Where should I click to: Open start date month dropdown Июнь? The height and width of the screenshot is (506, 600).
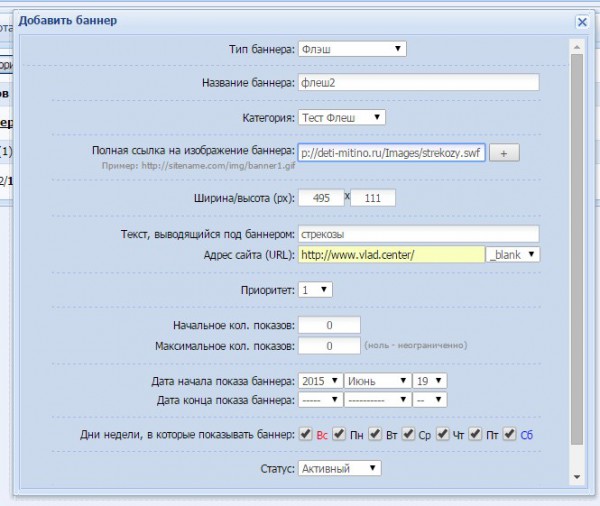tap(378, 381)
